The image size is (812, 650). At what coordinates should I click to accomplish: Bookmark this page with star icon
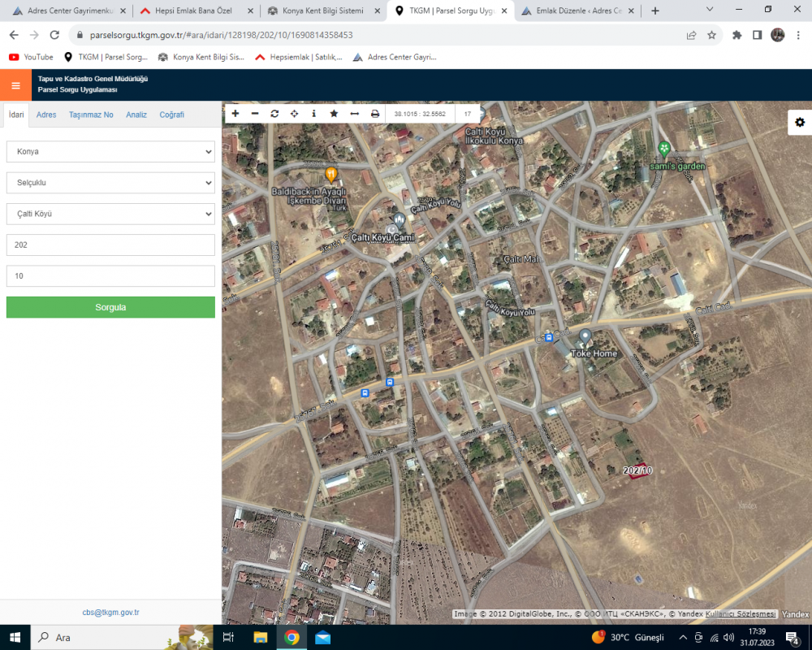pos(711,35)
